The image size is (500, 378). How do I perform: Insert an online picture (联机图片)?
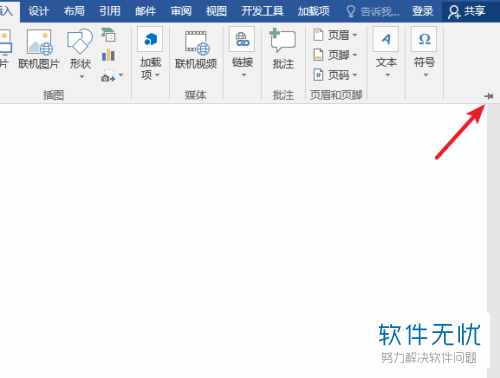coord(39,49)
